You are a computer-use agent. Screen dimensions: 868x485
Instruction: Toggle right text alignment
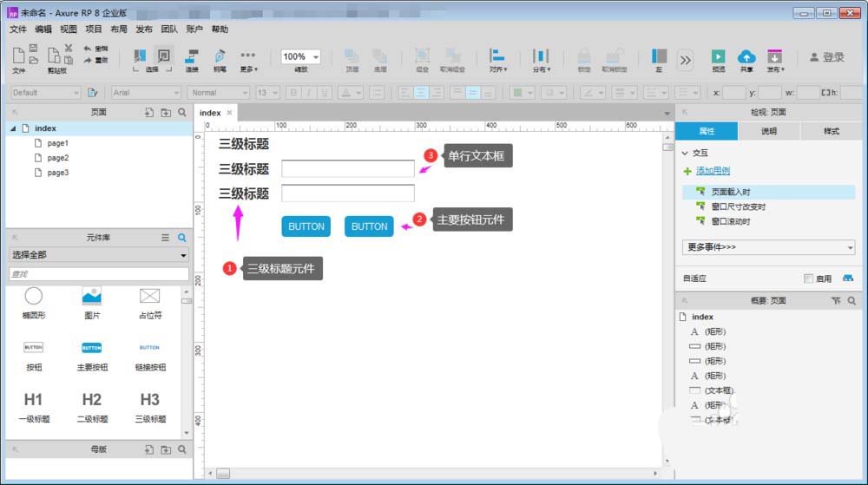(437, 92)
